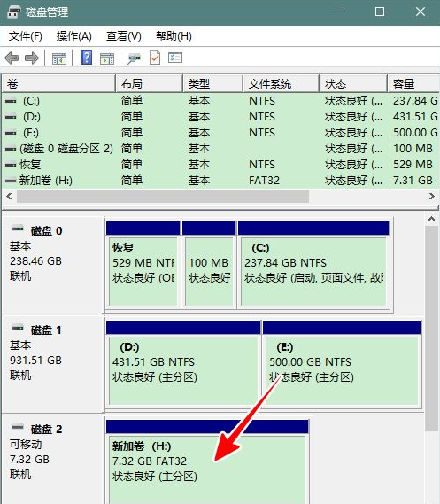Sort the list by the 文件系统 column header
This screenshot has height=504, width=440.
point(281,84)
